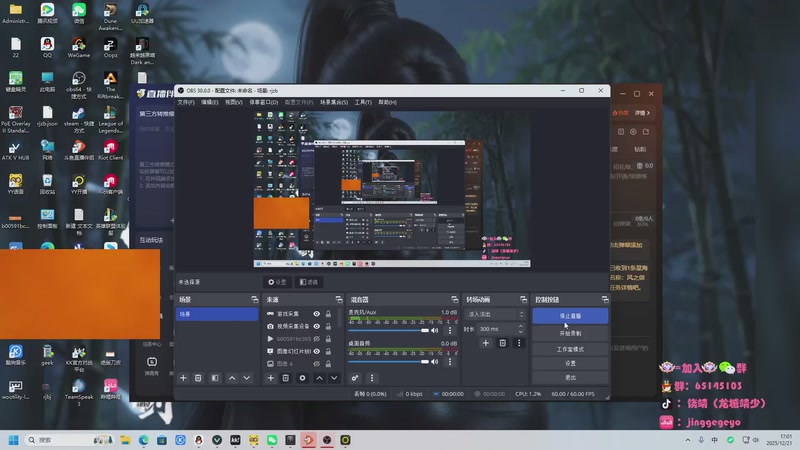The image size is (800, 450).
Task: Enable 工作室模式 in the controls panel
Action: pos(570,349)
